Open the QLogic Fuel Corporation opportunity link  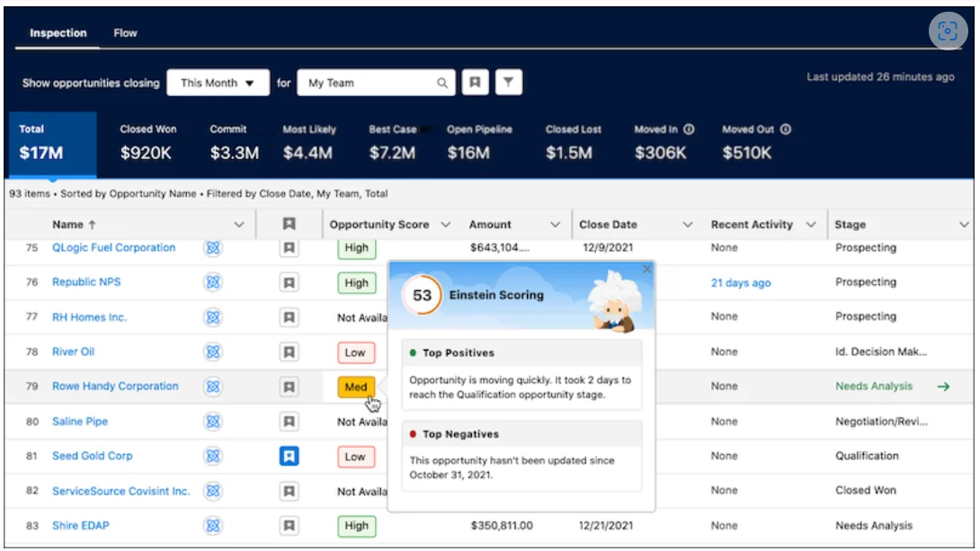114,247
